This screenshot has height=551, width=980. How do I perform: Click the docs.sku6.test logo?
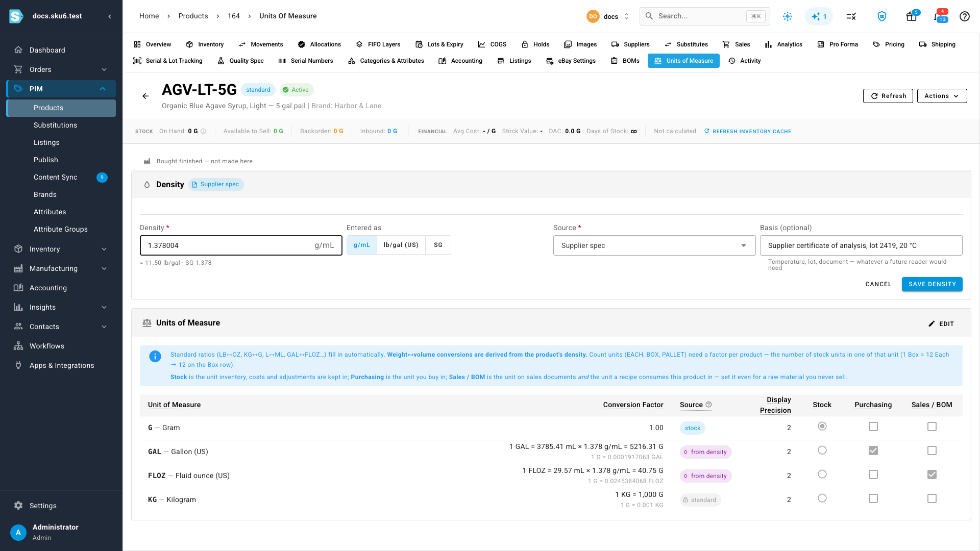(16, 16)
